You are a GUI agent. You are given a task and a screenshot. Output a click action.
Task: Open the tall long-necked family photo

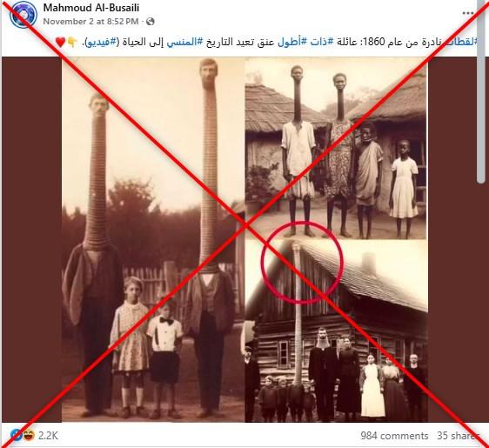pos(153,239)
